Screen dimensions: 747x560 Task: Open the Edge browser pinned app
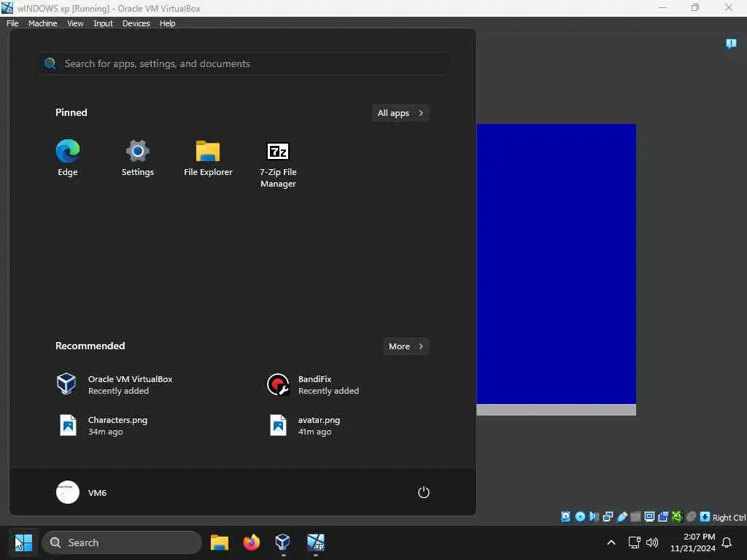coord(68,158)
